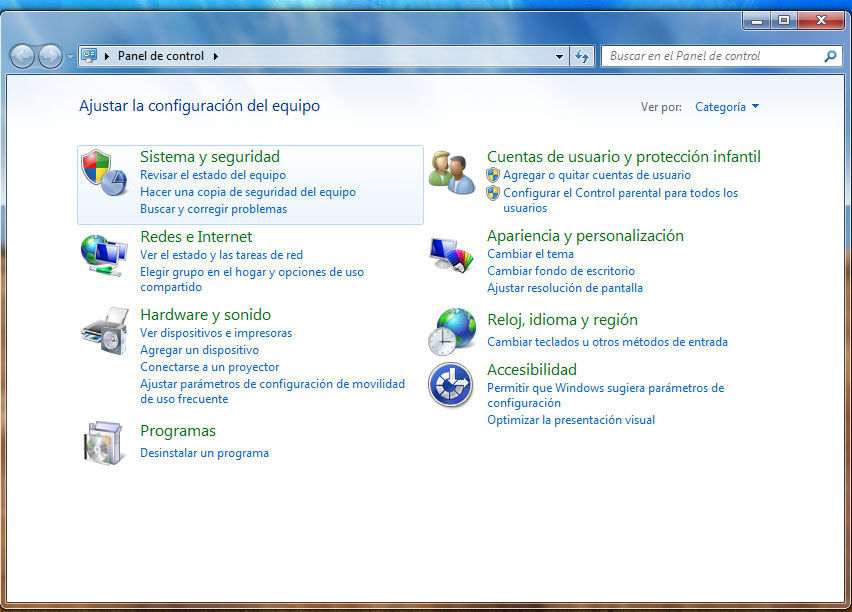Open the Redes e Internet heading

coord(196,236)
